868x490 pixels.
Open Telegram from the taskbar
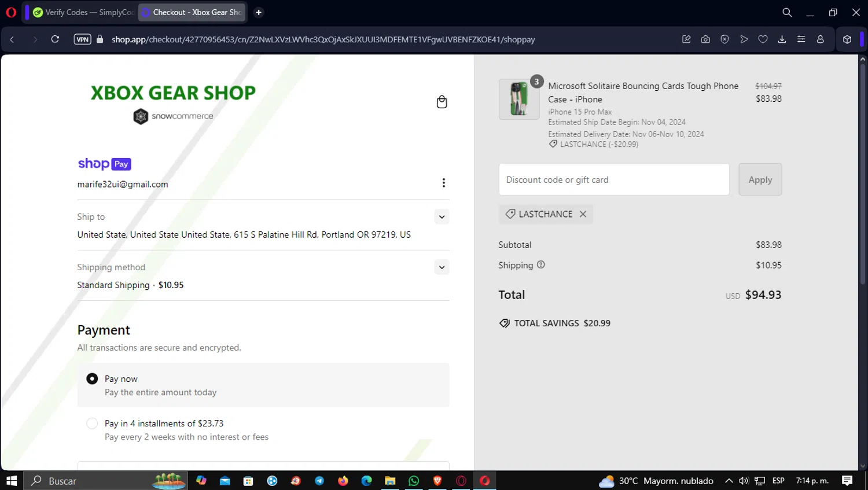pos(319,481)
